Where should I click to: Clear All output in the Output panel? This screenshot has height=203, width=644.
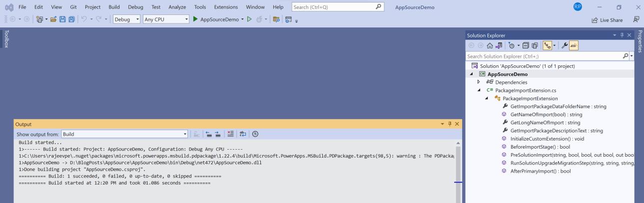(x=230, y=134)
